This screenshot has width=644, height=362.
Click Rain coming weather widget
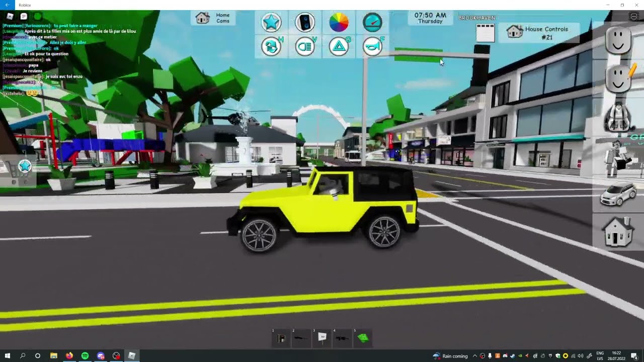[x=450, y=356]
